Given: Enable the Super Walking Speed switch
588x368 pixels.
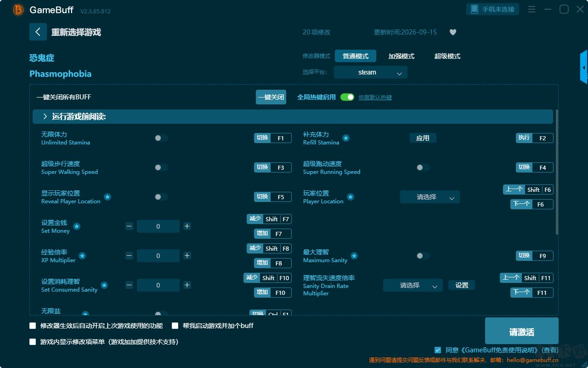Looking at the screenshot, I should (x=161, y=167).
